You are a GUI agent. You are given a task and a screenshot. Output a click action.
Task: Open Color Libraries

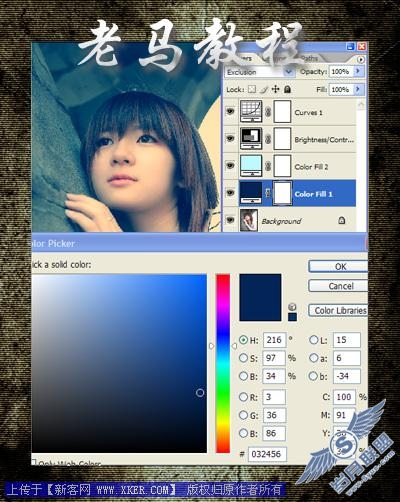point(338,310)
